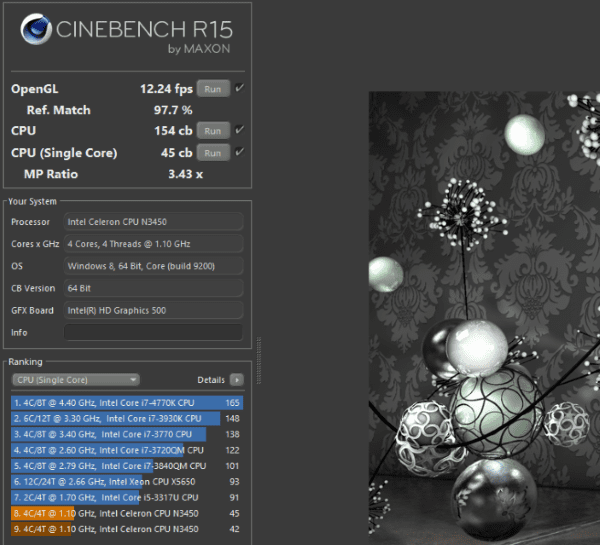Run the CPU (Single Core) benchmark
The height and width of the screenshot is (545, 600).
(x=213, y=153)
